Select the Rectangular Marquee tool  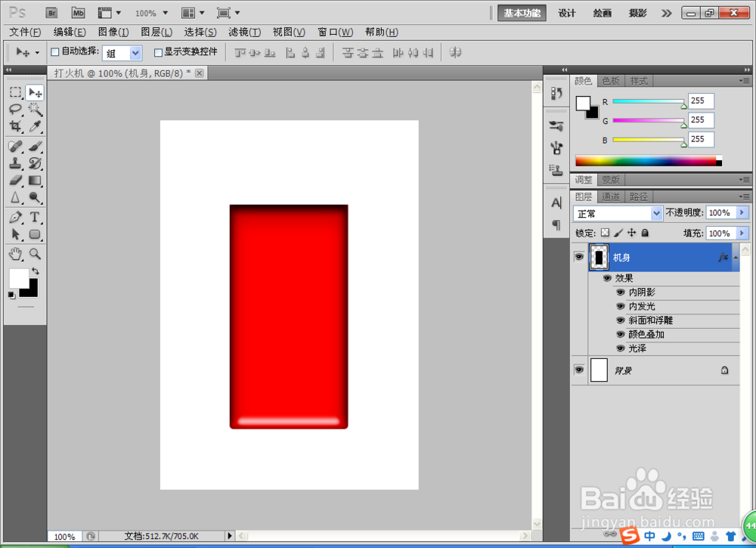15,92
